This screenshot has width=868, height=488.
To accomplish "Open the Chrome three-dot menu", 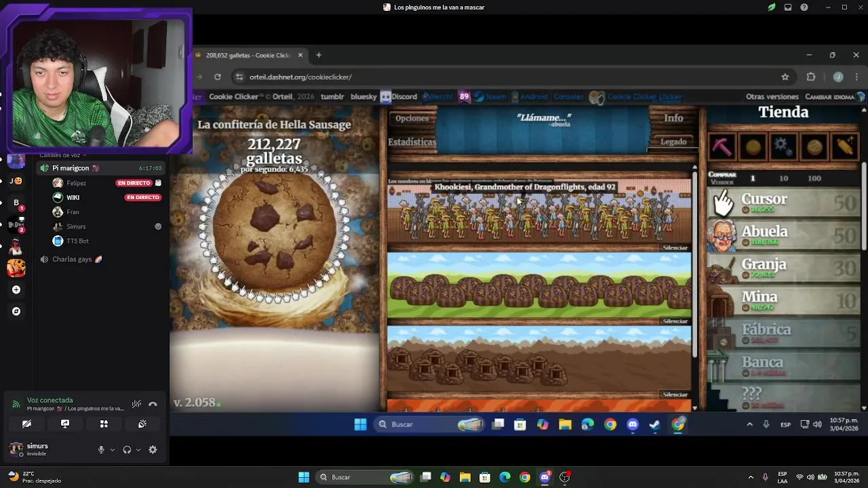I will [x=858, y=77].
